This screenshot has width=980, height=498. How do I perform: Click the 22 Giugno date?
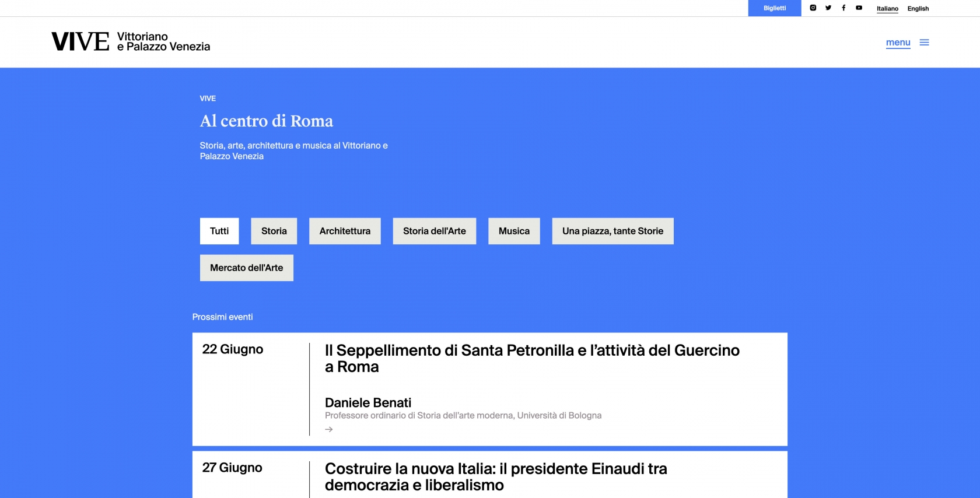point(233,349)
